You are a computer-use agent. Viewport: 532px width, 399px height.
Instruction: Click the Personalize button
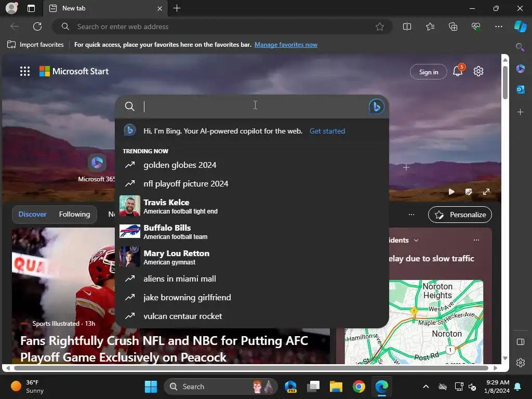(x=460, y=215)
